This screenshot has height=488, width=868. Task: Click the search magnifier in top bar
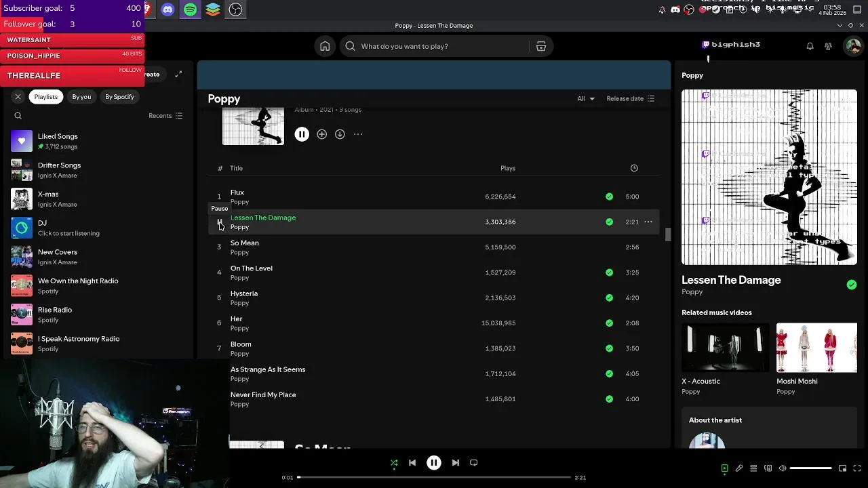[350, 46]
